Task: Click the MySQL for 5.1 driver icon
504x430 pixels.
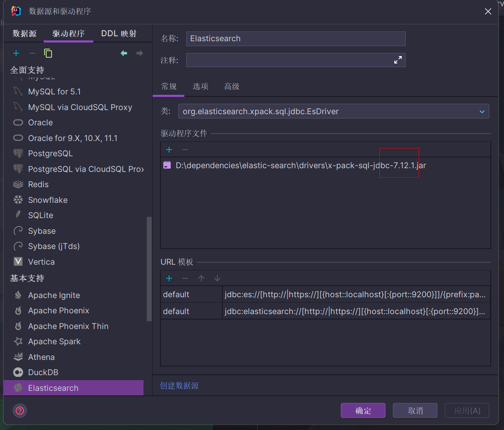Action: (x=18, y=92)
